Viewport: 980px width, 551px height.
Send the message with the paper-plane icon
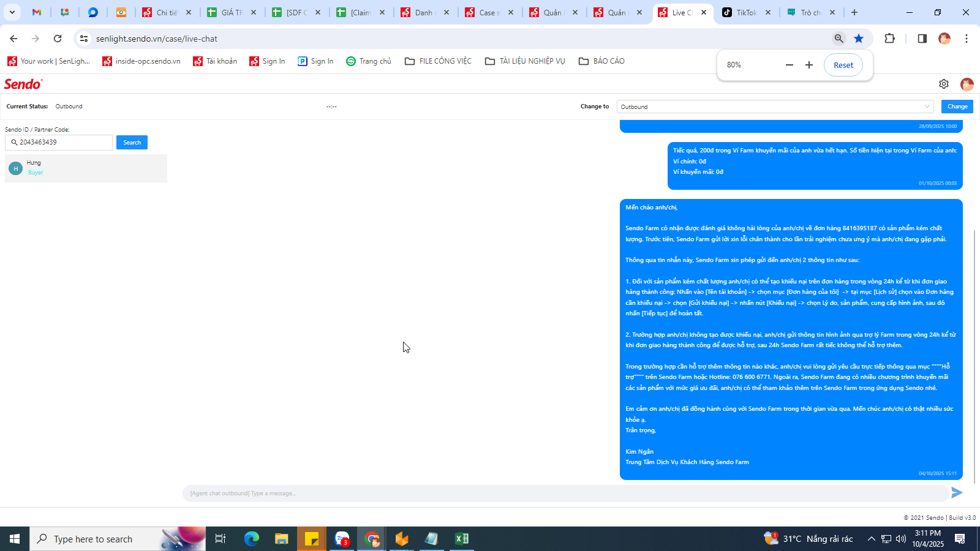click(957, 493)
